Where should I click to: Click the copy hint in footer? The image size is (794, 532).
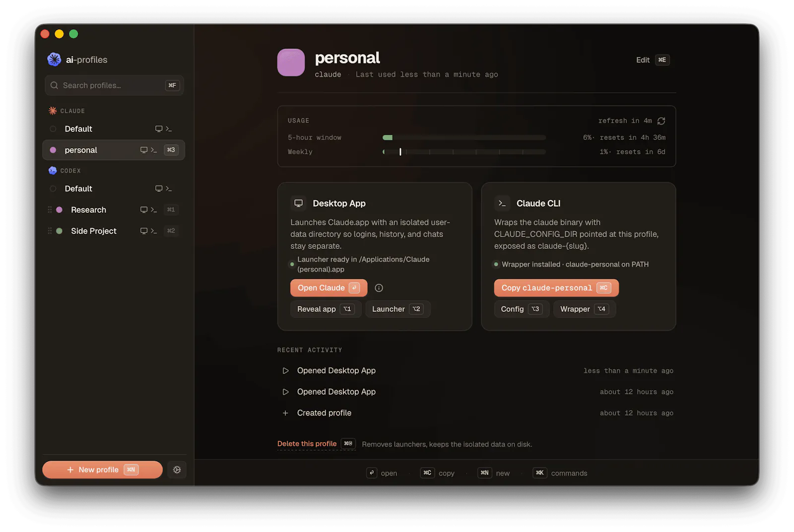[x=437, y=473]
